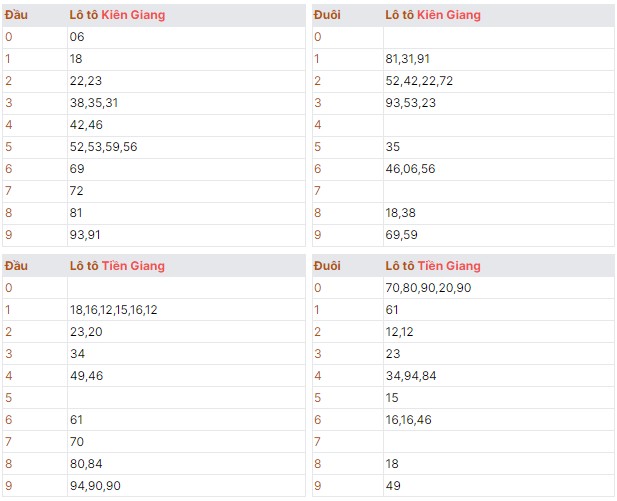This screenshot has height=501, width=617.
Task: Click the cell containing 16,16,46
Action: pos(410,420)
